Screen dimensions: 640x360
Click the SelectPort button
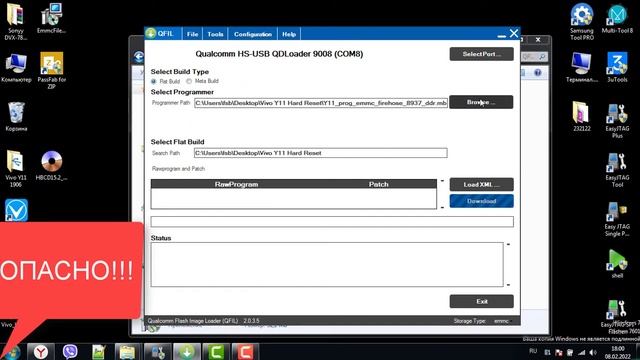pos(482,54)
